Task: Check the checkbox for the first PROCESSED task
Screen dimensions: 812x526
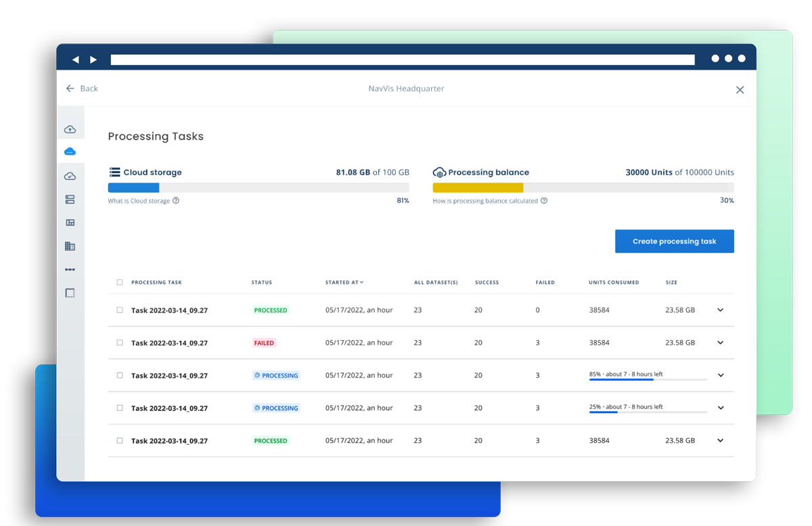Action: [119, 310]
